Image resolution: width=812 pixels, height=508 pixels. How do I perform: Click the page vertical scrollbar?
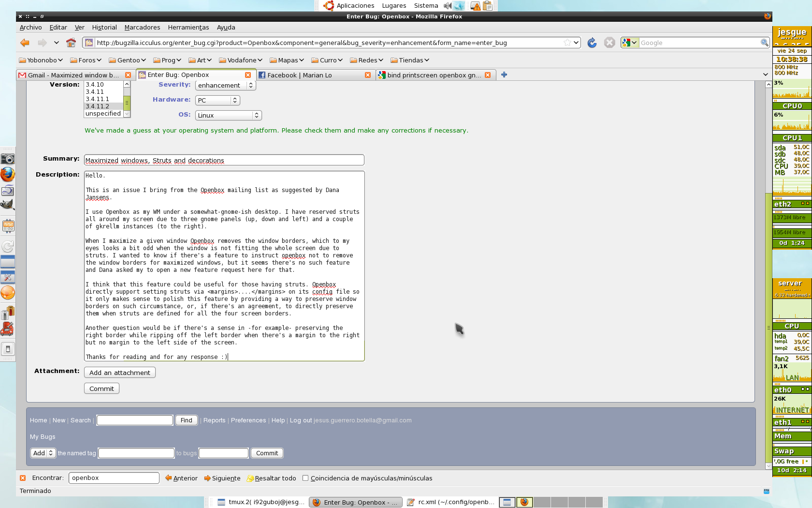768,290
